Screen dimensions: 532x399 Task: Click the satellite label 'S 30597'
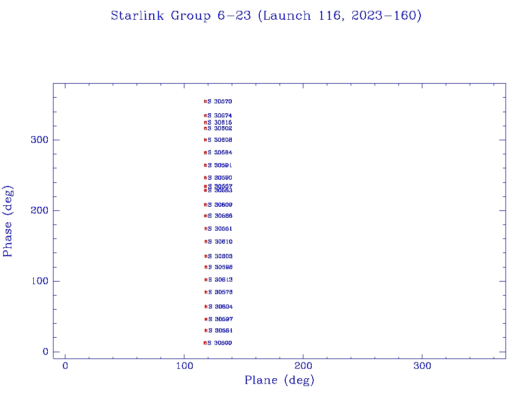click(x=220, y=319)
